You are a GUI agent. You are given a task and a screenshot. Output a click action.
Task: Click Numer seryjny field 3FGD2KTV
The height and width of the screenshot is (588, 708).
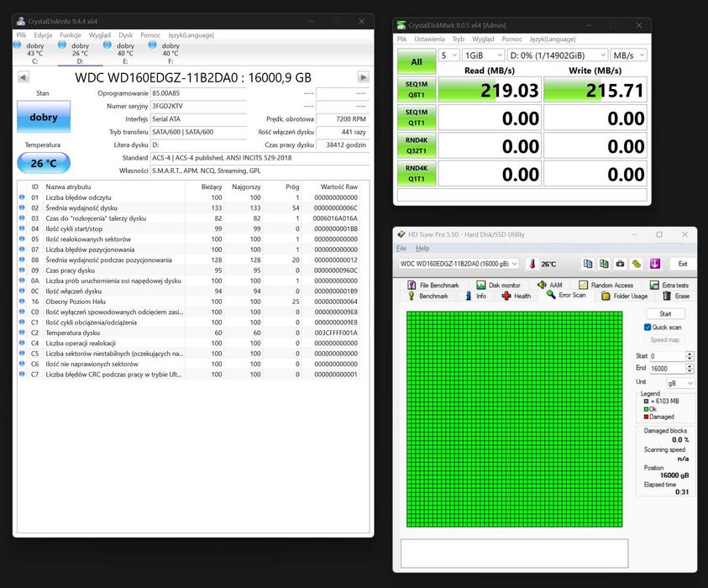point(198,106)
